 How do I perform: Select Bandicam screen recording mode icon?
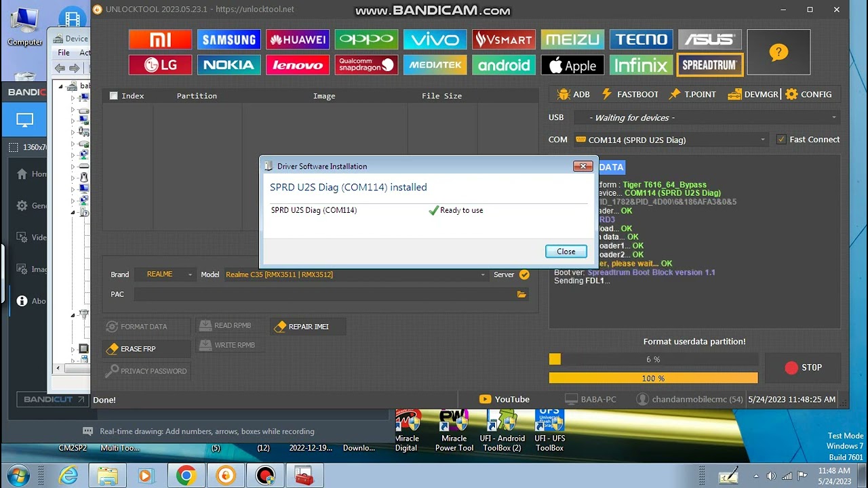25,121
